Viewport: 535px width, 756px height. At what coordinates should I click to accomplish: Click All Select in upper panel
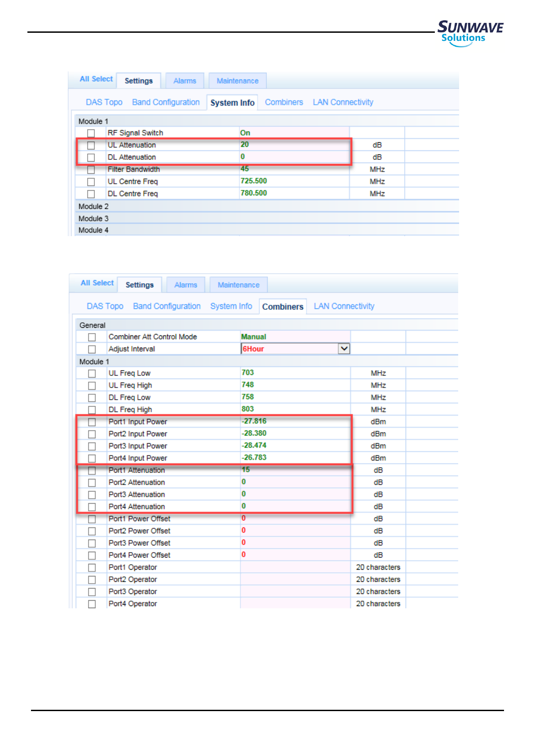point(96,79)
